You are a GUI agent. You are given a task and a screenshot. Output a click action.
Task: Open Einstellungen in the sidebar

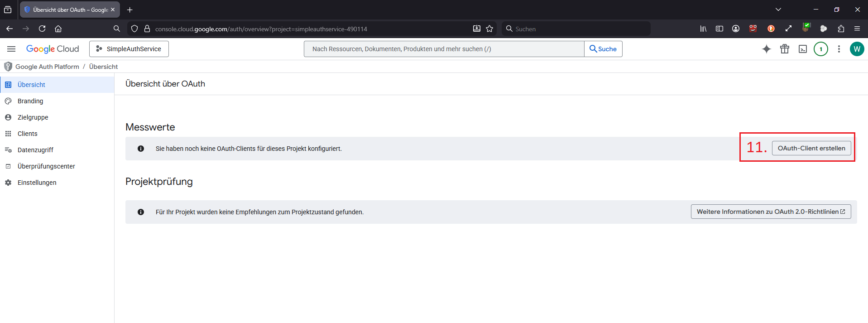coord(57,183)
